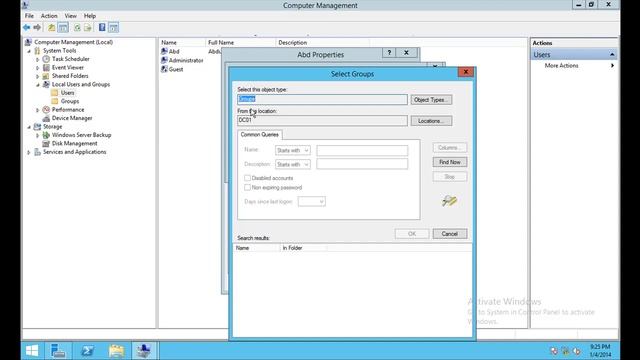This screenshot has width=640, height=360.
Task: Launch PowerShell from the taskbar
Action: coord(87,351)
